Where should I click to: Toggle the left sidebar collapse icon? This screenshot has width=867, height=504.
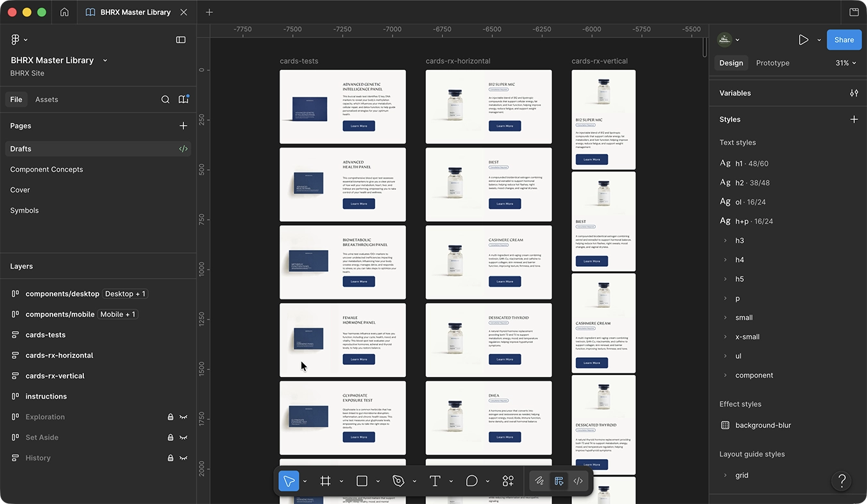[181, 40]
